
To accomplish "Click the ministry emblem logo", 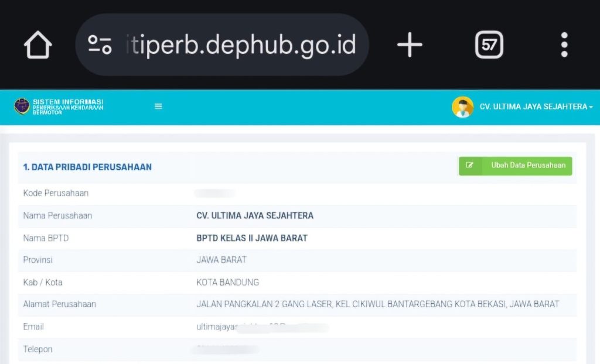I will [x=22, y=106].
